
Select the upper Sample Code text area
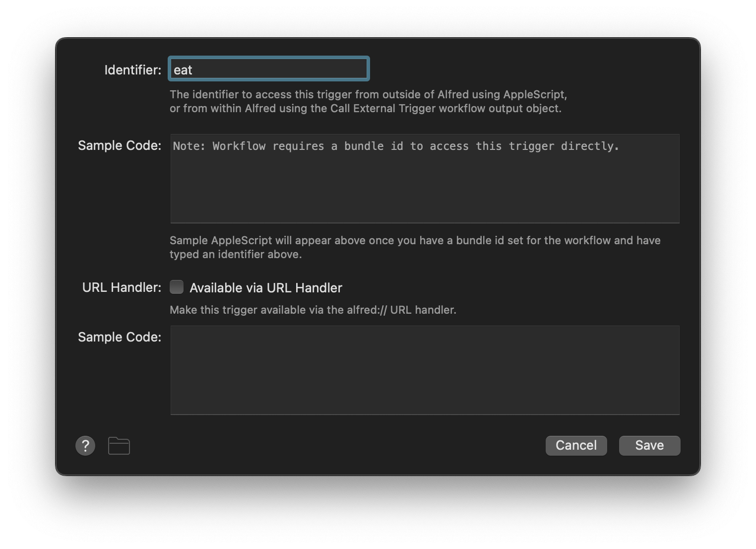424,179
